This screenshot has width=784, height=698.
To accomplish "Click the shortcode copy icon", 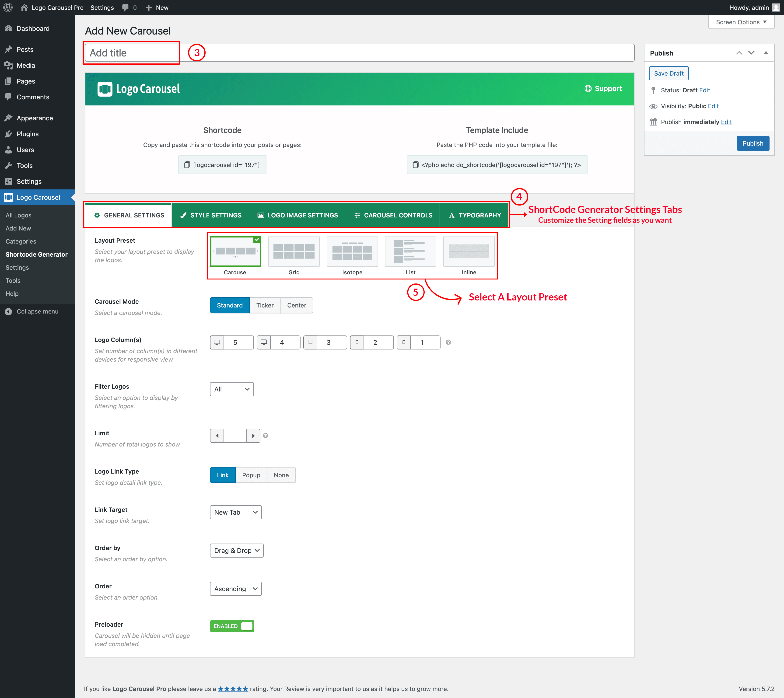I will 187,165.
